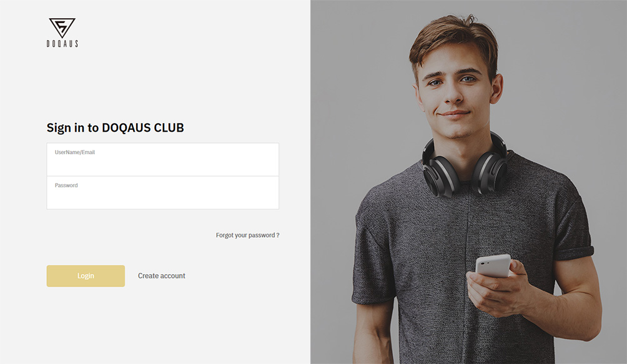This screenshot has width=627, height=364.
Task: Click the "Password" field label text
Action: point(66,185)
